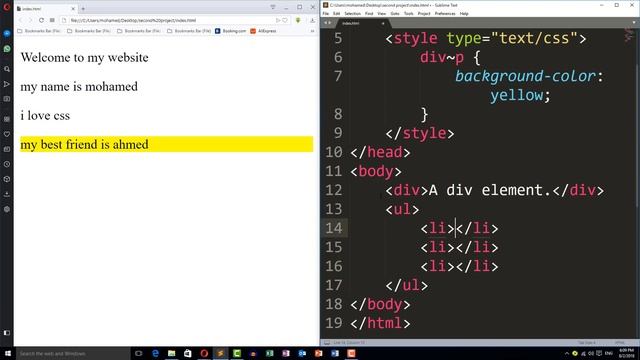Viewport: 640px width, 360px height.
Task: Expand the bookmarks bar overflow chevron
Action: [x=313, y=31]
